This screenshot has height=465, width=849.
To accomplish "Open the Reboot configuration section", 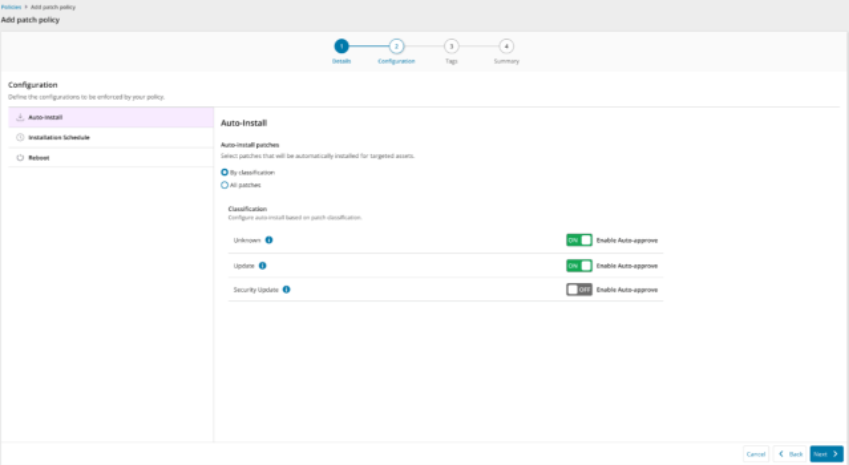I will pyautogui.click(x=39, y=157).
